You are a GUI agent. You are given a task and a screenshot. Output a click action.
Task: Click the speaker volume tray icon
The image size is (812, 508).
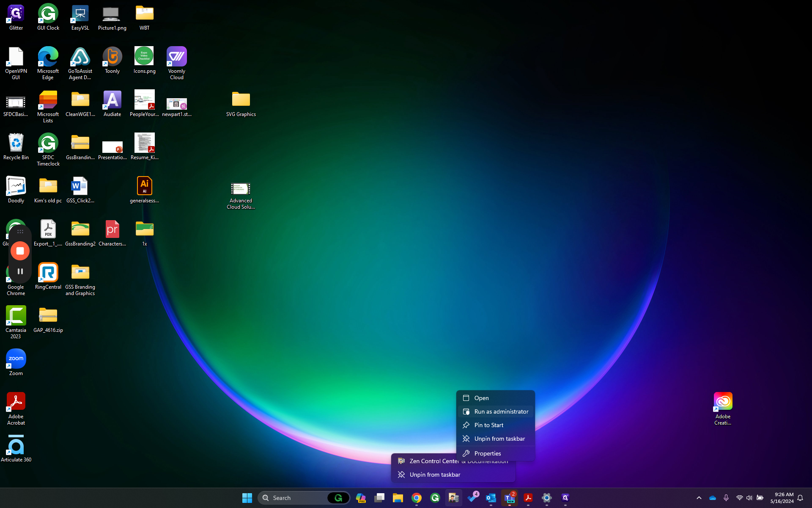point(749,498)
